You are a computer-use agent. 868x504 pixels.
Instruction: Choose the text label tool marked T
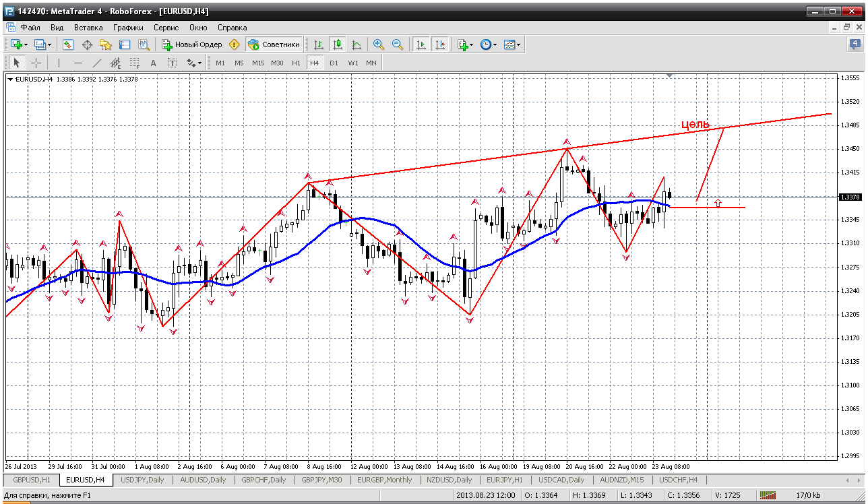[x=173, y=63]
